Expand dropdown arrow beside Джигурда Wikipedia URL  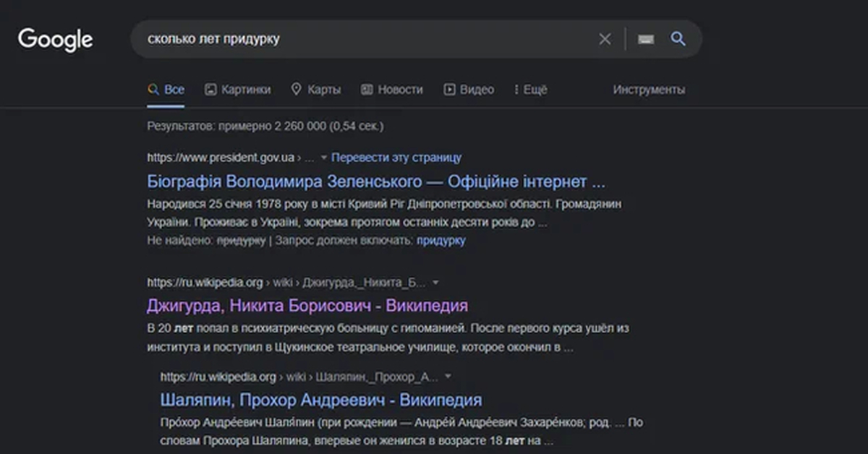coord(435,282)
